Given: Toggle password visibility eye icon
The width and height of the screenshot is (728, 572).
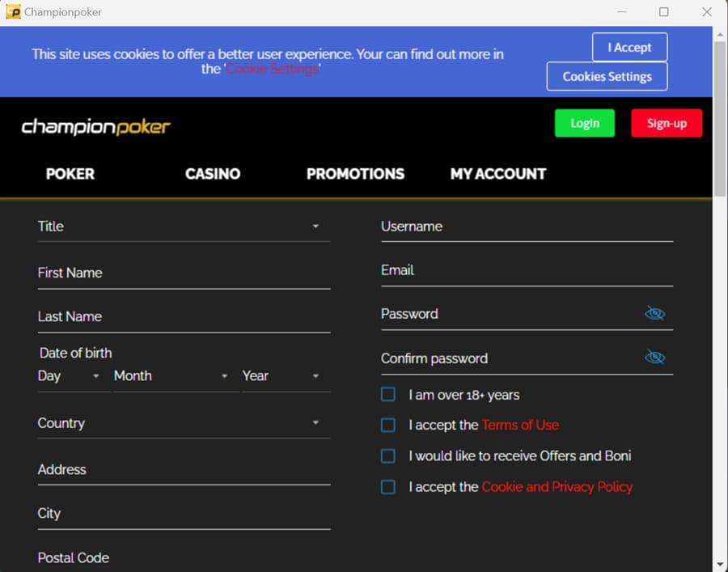Looking at the screenshot, I should pos(655,313).
